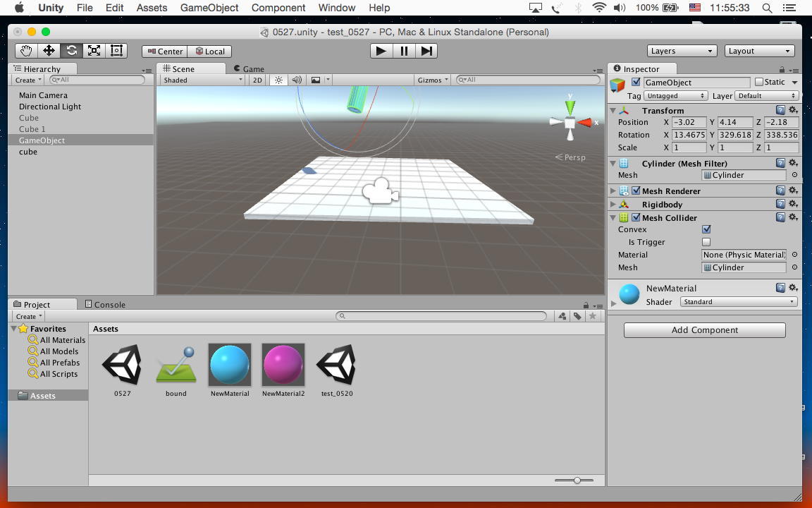
Task: Open the NewMaterial gear settings menu
Action: click(793, 288)
